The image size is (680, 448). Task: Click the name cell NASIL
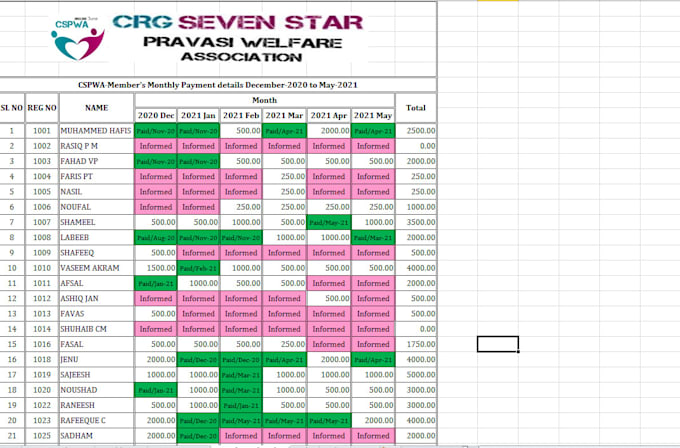coord(96,192)
